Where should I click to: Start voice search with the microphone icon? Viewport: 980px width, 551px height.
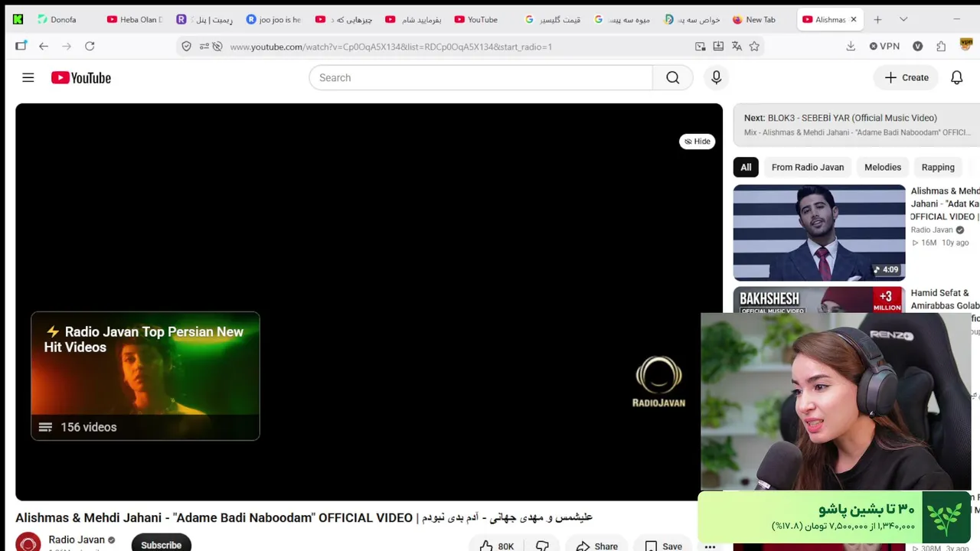(716, 77)
